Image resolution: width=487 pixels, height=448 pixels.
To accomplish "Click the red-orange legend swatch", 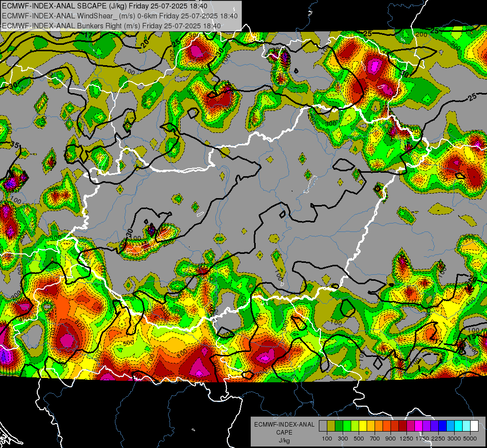I will tap(387, 426).
